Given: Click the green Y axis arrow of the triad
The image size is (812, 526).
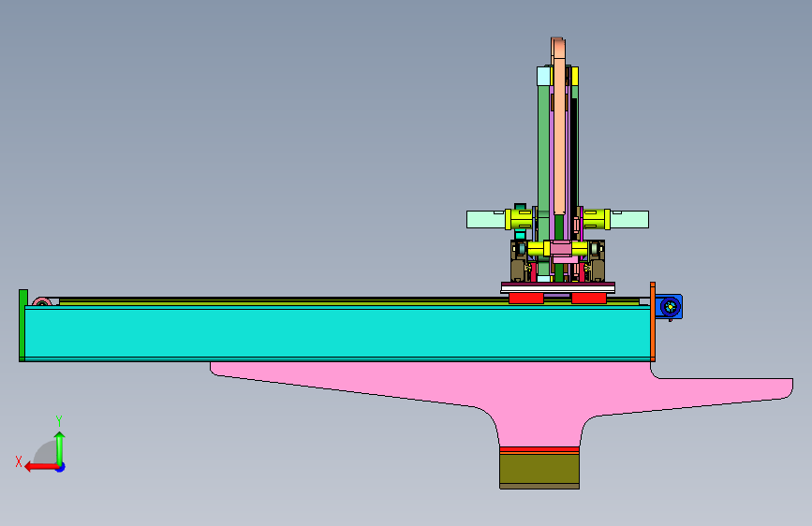Looking at the screenshot, I should click(60, 447).
